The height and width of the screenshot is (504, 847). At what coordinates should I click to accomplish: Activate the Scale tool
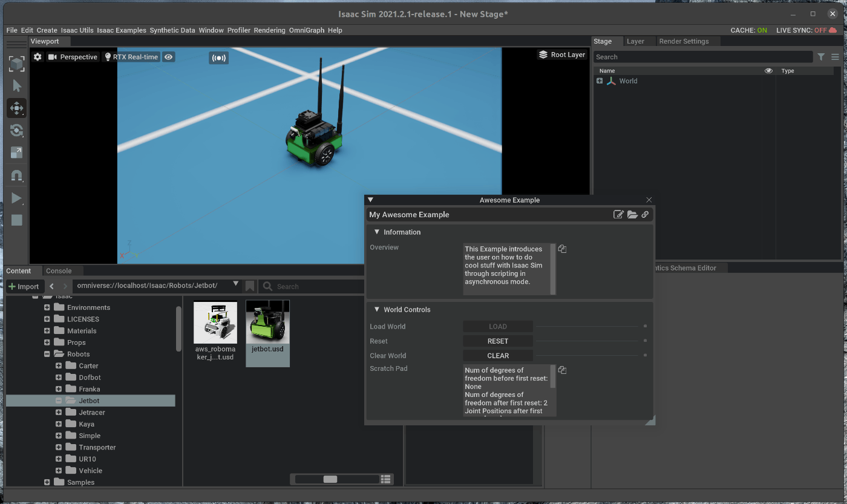(17, 153)
